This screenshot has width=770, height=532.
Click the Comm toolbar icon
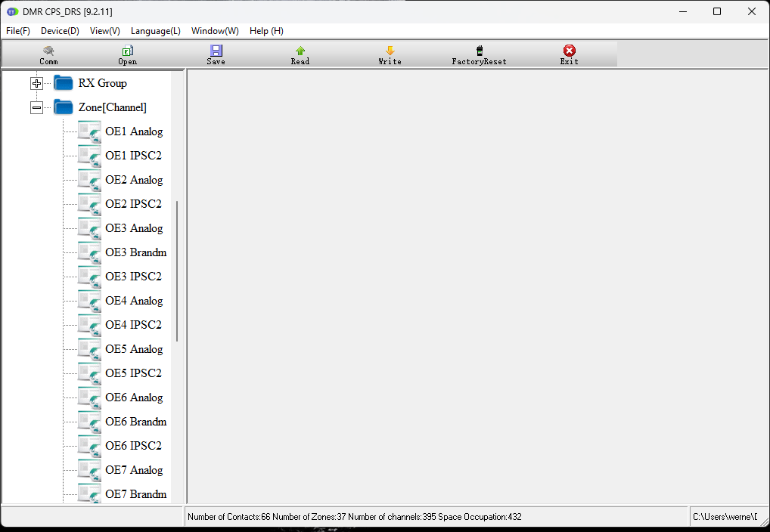48,51
